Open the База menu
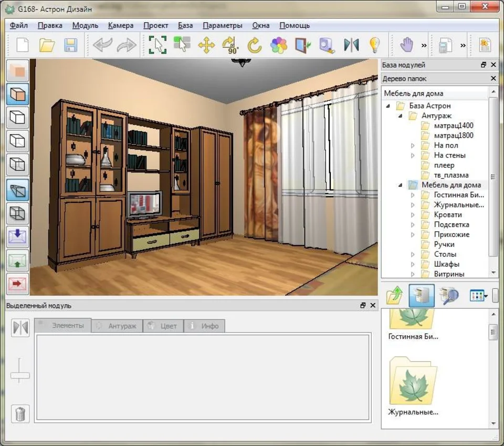The image size is (504, 446). pos(185,25)
